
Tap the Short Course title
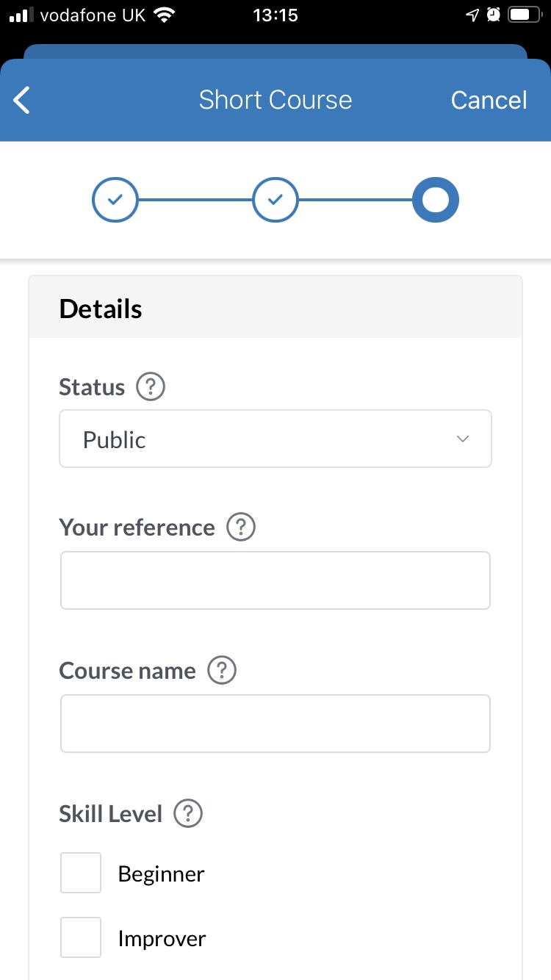click(275, 100)
